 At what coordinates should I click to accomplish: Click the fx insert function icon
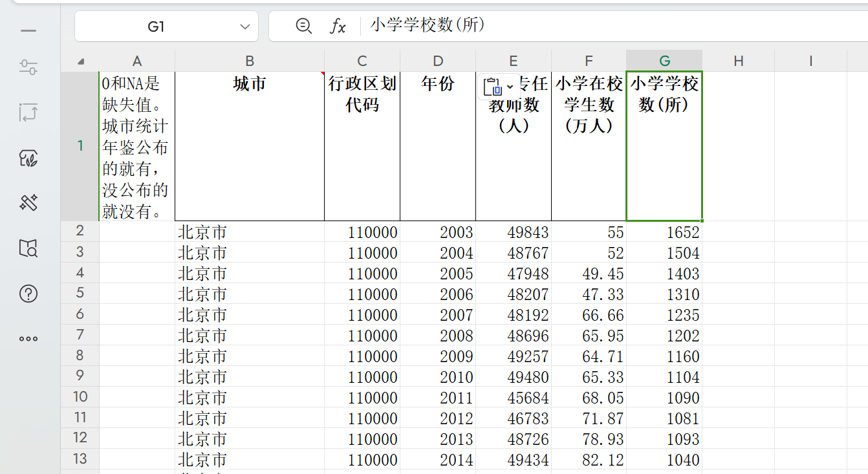[338, 26]
